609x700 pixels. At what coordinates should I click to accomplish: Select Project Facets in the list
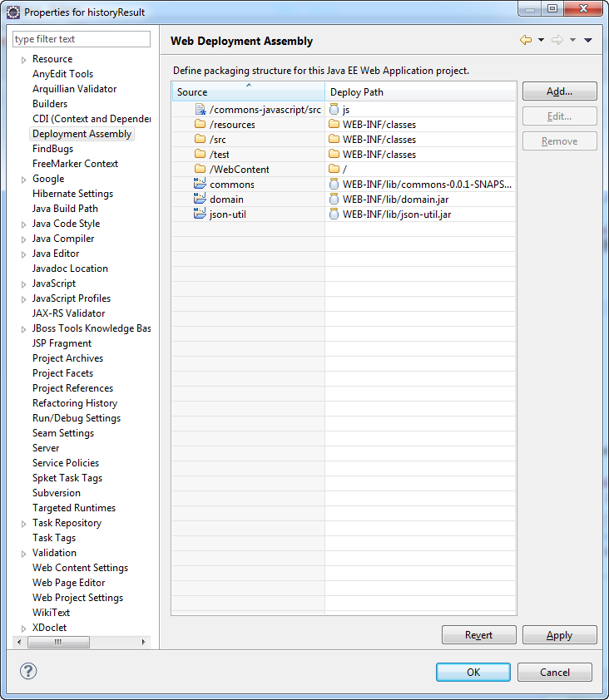[62, 373]
